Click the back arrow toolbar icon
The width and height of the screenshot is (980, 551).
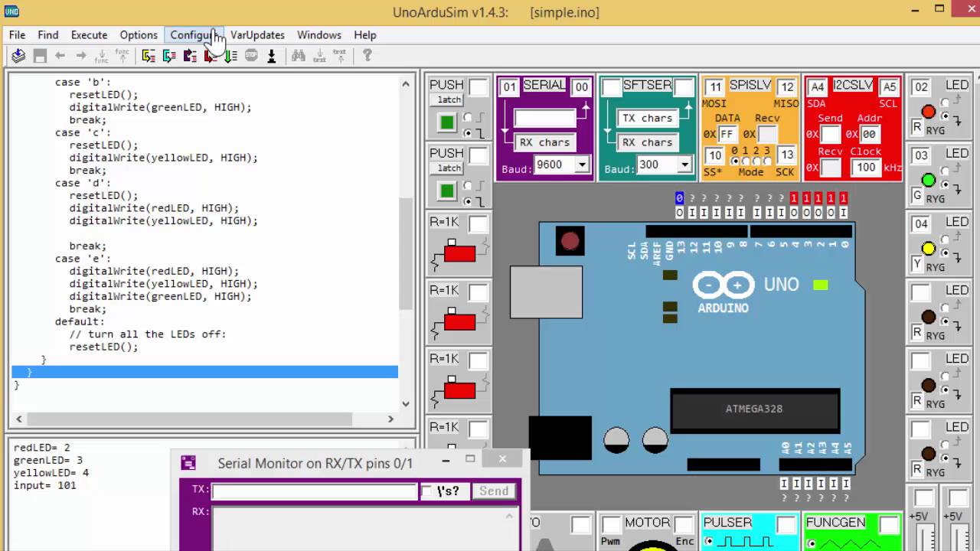[x=60, y=56]
